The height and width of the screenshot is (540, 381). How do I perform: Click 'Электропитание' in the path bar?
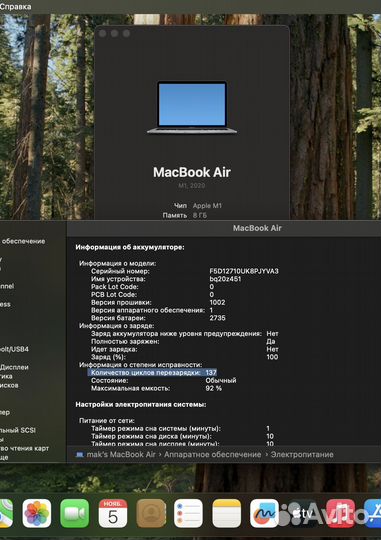point(302,454)
